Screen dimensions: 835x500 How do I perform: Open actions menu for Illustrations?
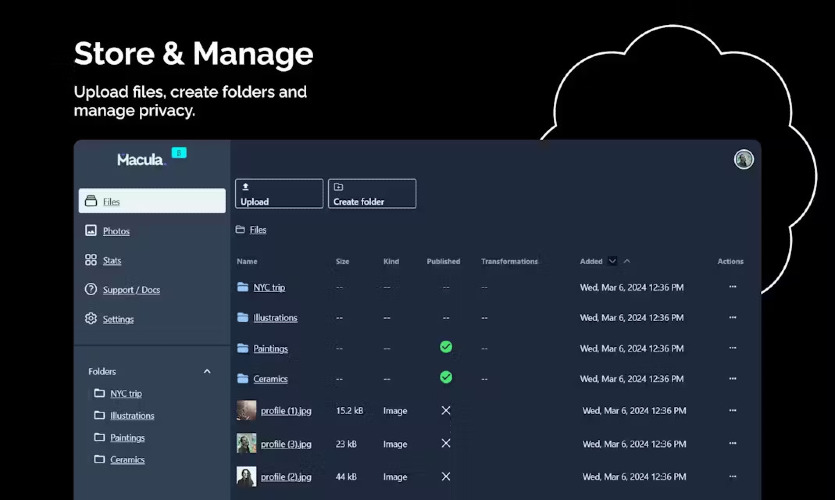[x=733, y=317]
